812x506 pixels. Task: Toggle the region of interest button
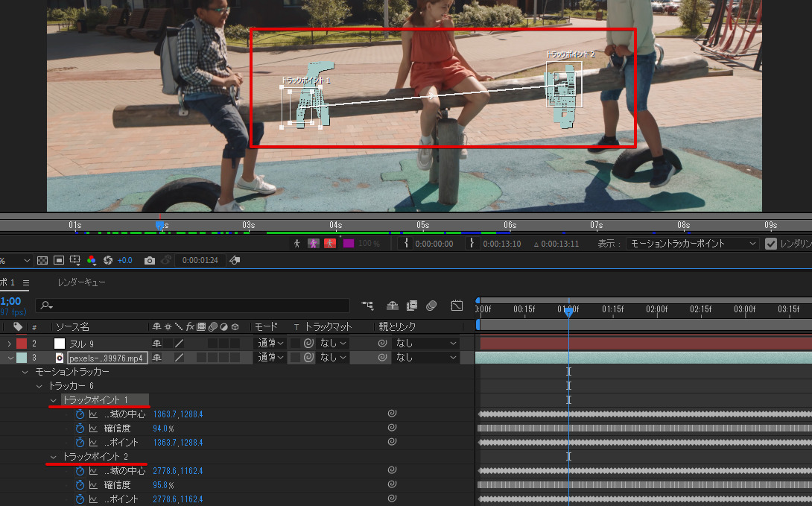click(59, 260)
